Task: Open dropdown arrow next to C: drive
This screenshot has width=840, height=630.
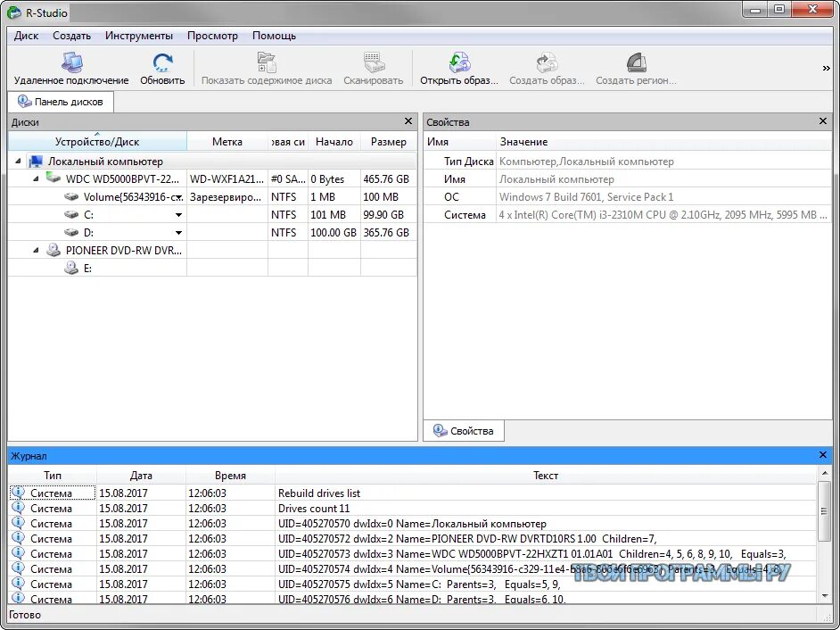Action: tap(178, 215)
